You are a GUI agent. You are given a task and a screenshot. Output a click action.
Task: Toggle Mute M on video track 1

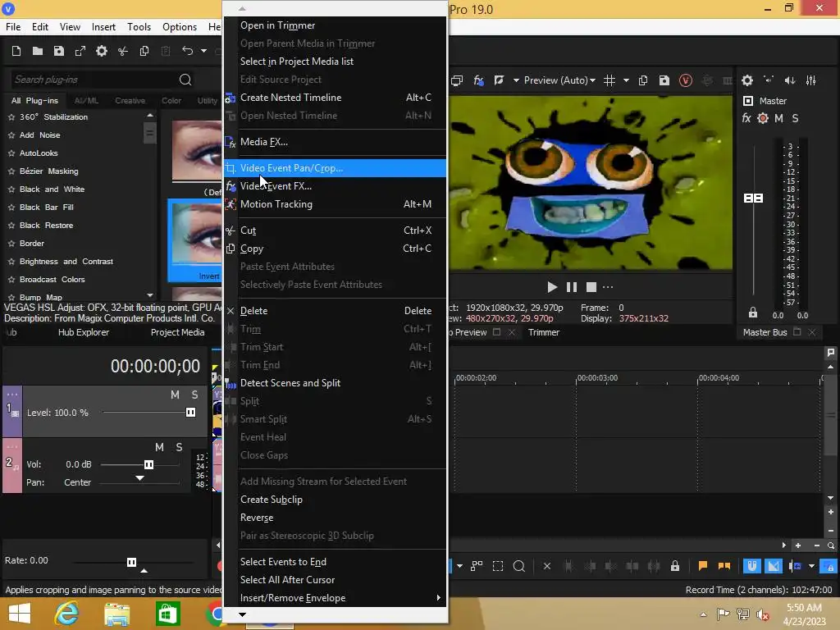[x=175, y=395]
